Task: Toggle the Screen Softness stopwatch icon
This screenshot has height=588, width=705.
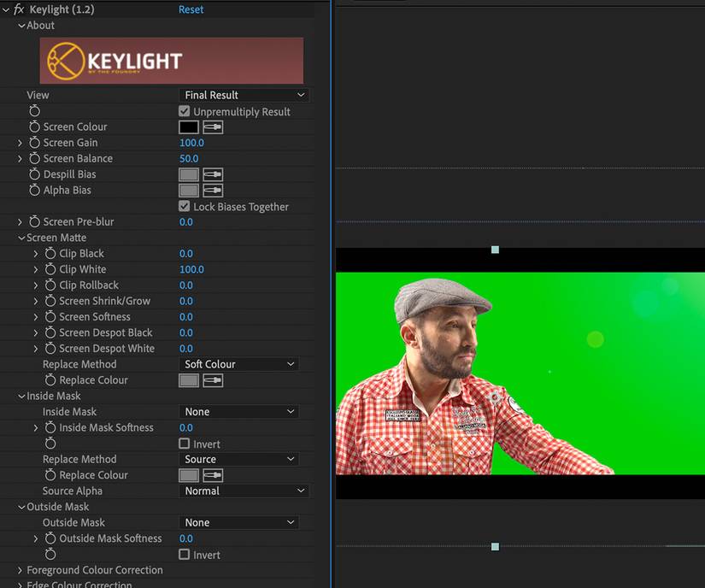Action: 50,317
